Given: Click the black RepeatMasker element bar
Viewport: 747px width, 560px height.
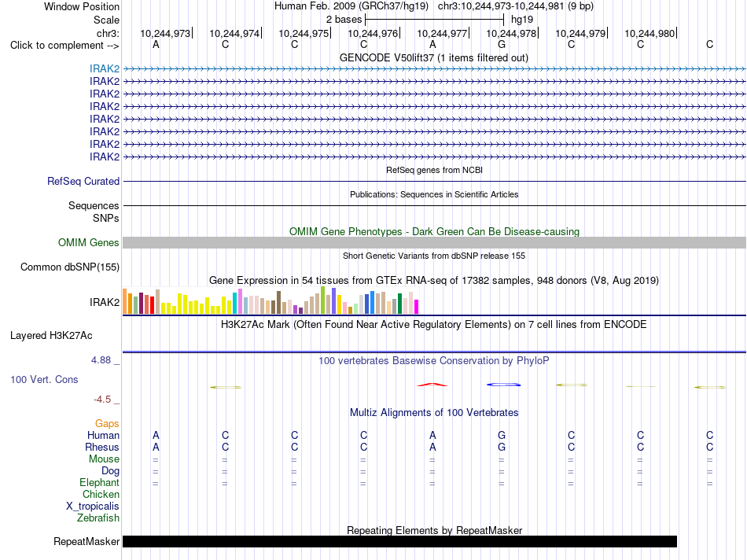Looking at the screenshot, I should [399, 541].
